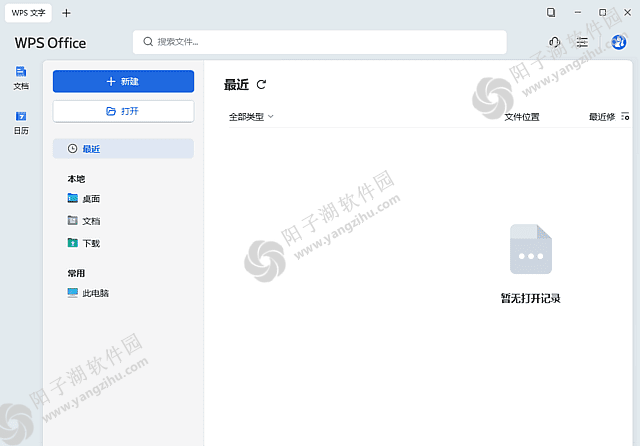Click the 最近修 column header

[x=602, y=117]
